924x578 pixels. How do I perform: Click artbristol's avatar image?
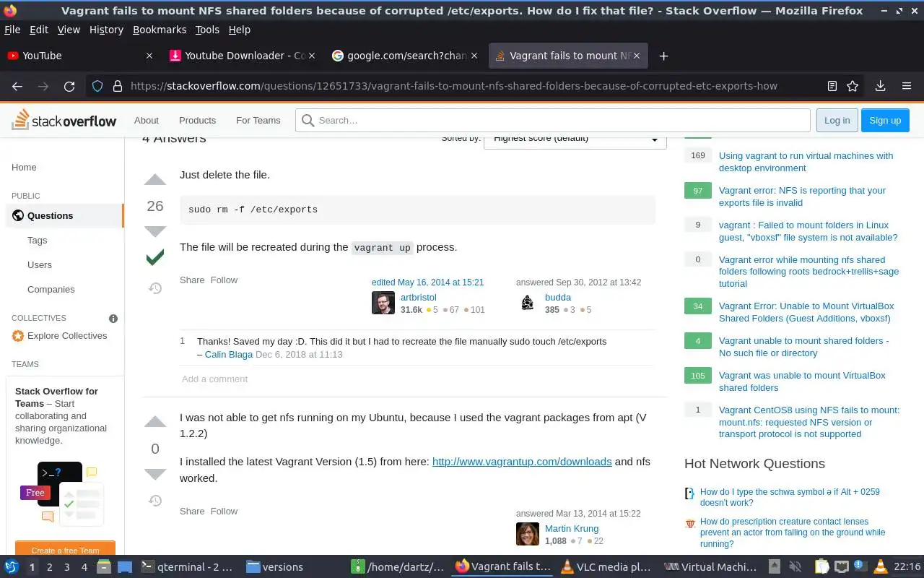click(x=383, y=303)
